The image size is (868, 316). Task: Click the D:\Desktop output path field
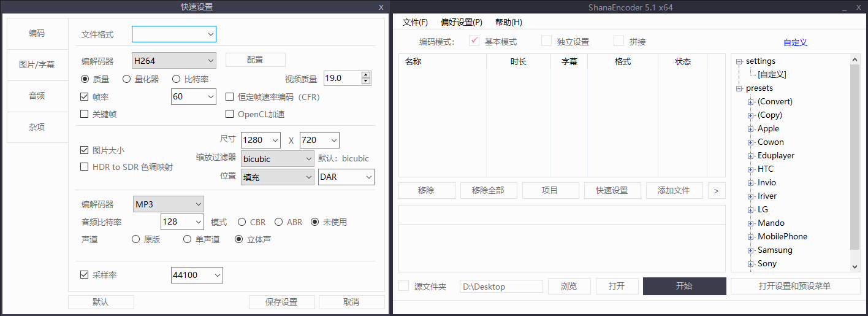pyautogui.click(x=501, y=287)
